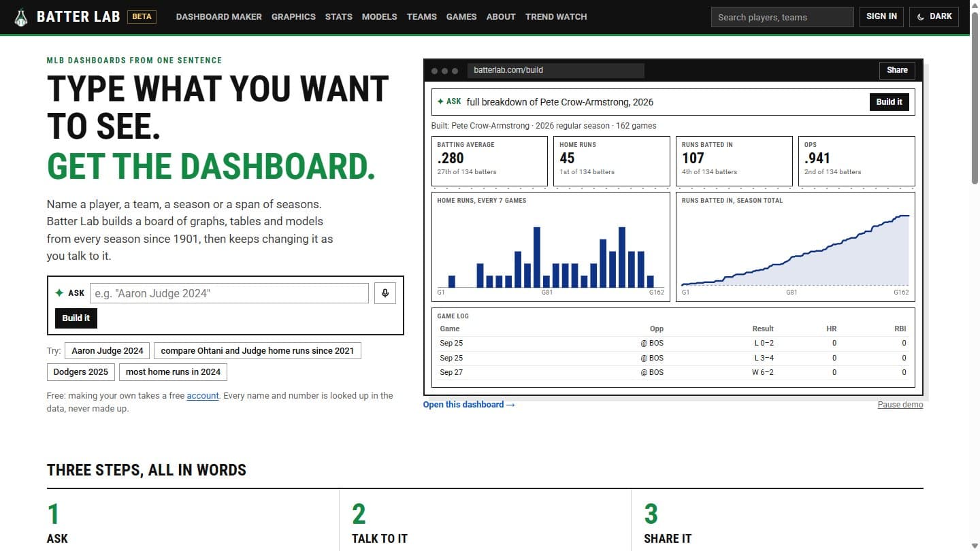Click the Search players, teams field
The width and height of the screenshot is (980, 551).
[x=782, y=17]
